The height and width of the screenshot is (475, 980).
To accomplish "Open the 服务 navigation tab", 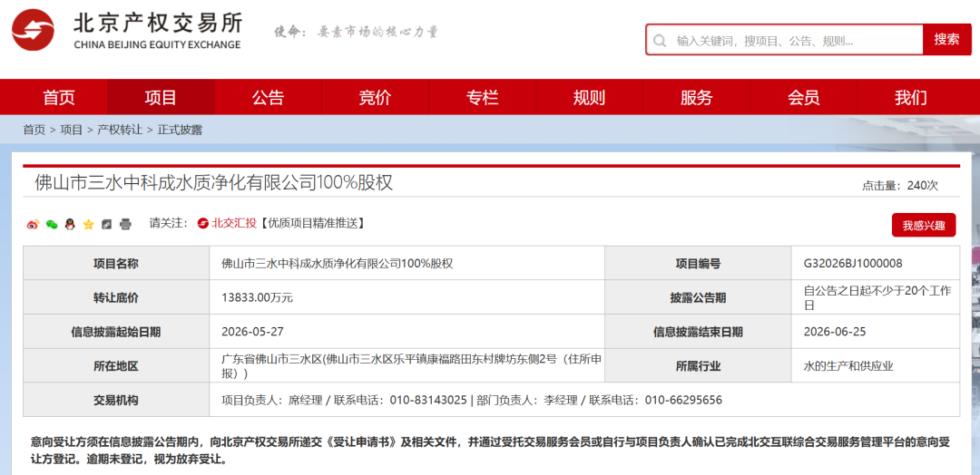I will pyautogui.click(x=696, y=97).
